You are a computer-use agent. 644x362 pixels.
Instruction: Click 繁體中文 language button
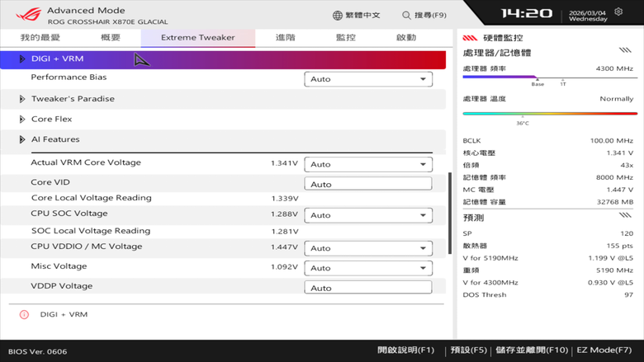pyautogui.click(x=357, y=15)
